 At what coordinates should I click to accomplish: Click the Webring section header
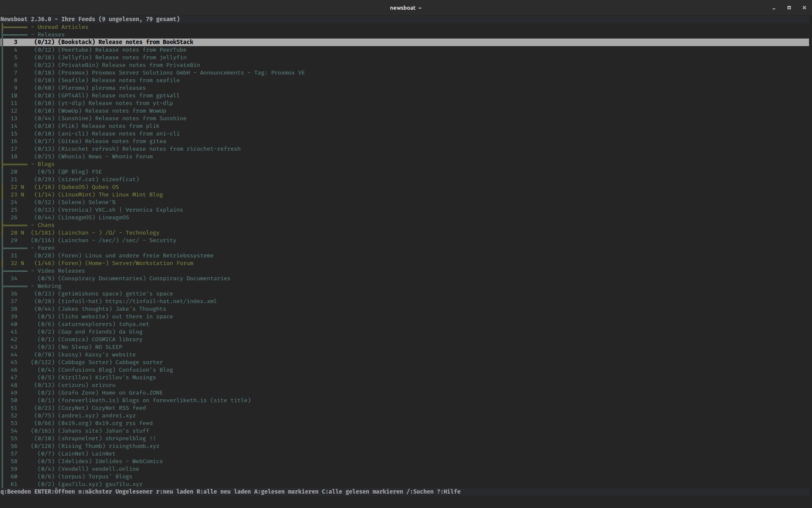[49, 286]
